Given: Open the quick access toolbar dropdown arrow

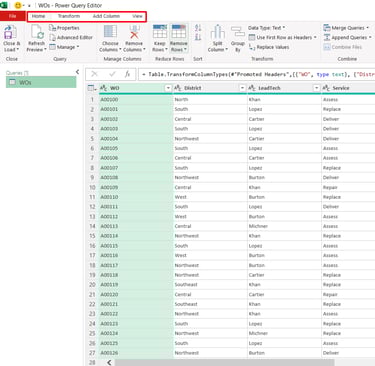Looking at the screenshot, I should [29, 6].
